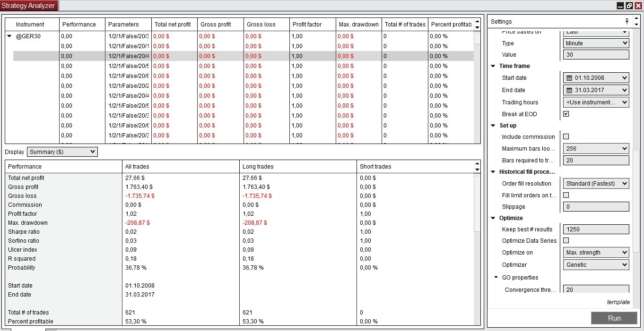Screen dimensions: 644x331
Task: Sort by the Parameters column header
Action: (128, 25)
